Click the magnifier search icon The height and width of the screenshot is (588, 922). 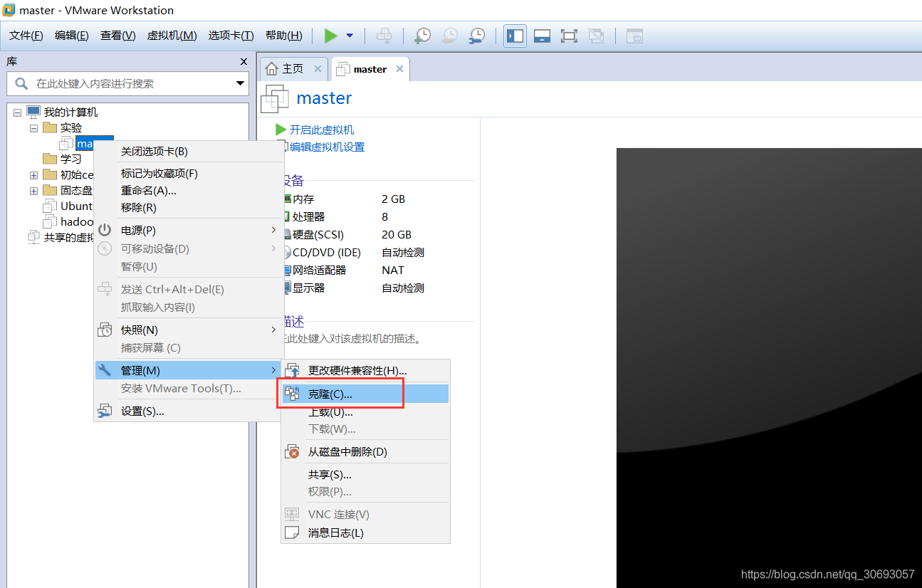pyautogui.click(x=21, y=83)
